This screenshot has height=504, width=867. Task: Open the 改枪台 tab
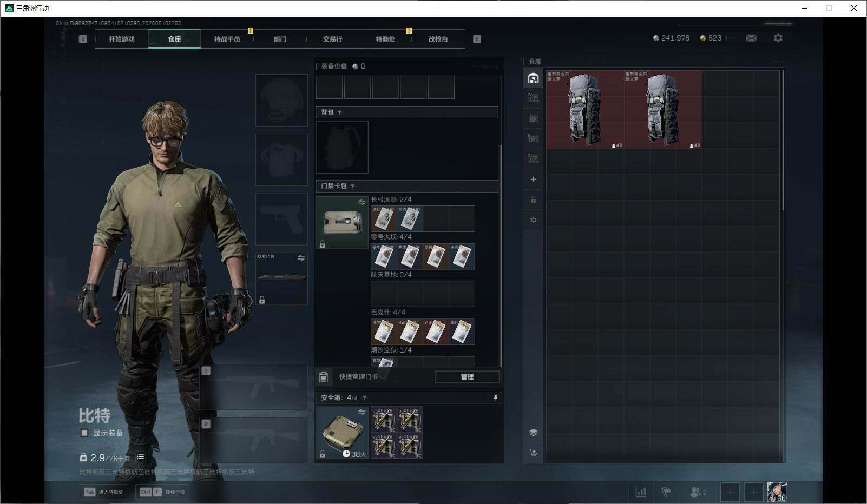[x=438, y=39]
